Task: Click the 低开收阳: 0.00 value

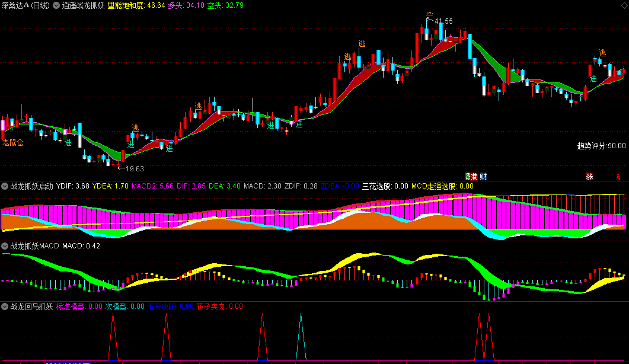Action: (x=171, y=306)
